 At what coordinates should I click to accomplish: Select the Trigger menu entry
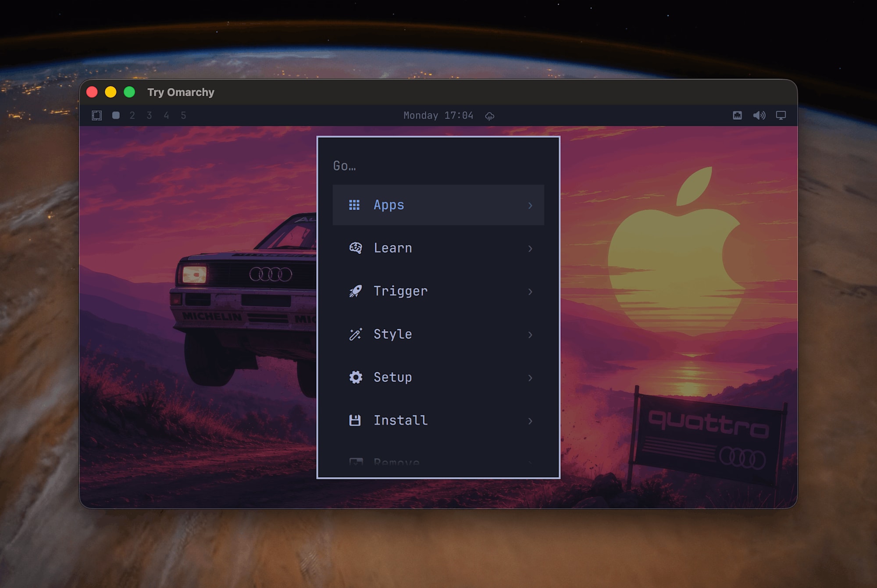pyautogui.click(x=438, y=291)
